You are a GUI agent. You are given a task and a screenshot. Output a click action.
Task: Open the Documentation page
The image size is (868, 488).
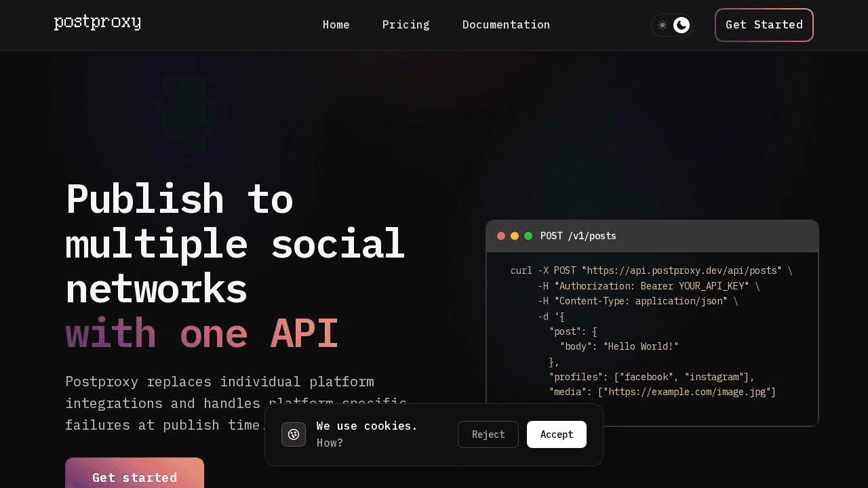click(506, 25)
